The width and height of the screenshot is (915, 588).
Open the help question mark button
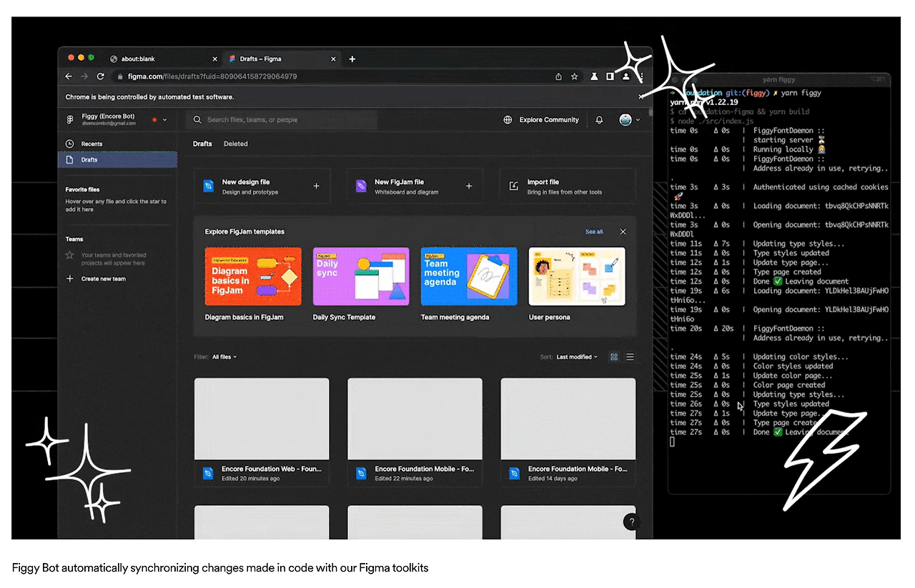(x=630, y=522)
